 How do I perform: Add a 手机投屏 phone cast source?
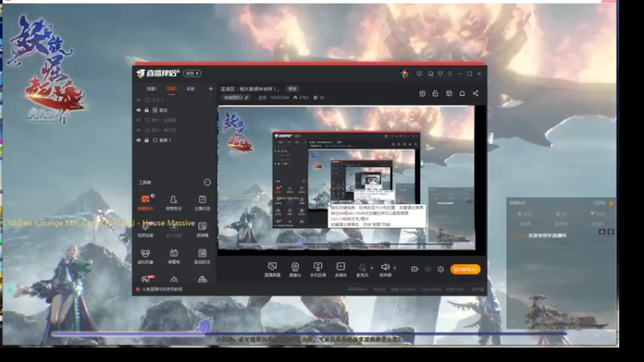(x=318, y=269)
